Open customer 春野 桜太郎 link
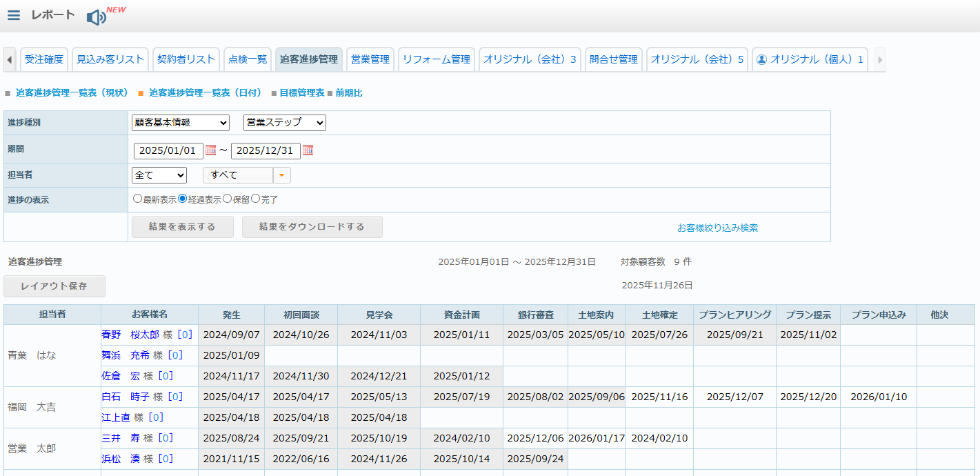This screenshot has width=980, height=476. [130, 335]
